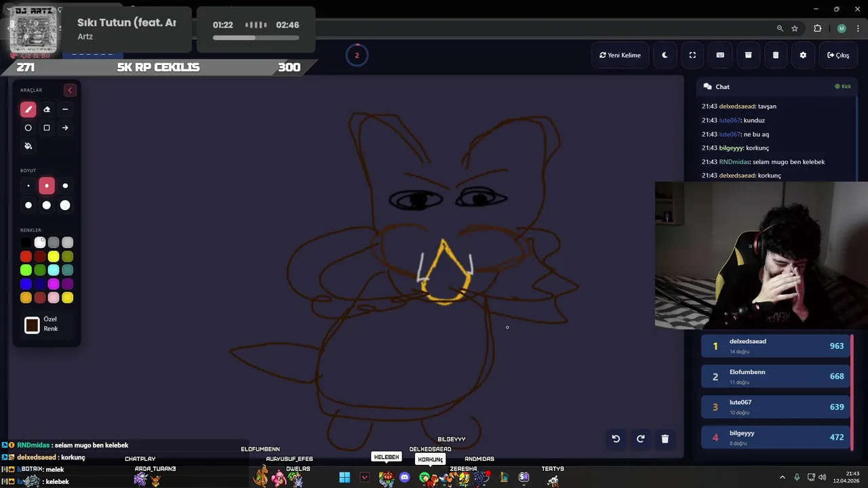Pick the pink color swatch
Screen dimensions: 868x488
[54, 298]
